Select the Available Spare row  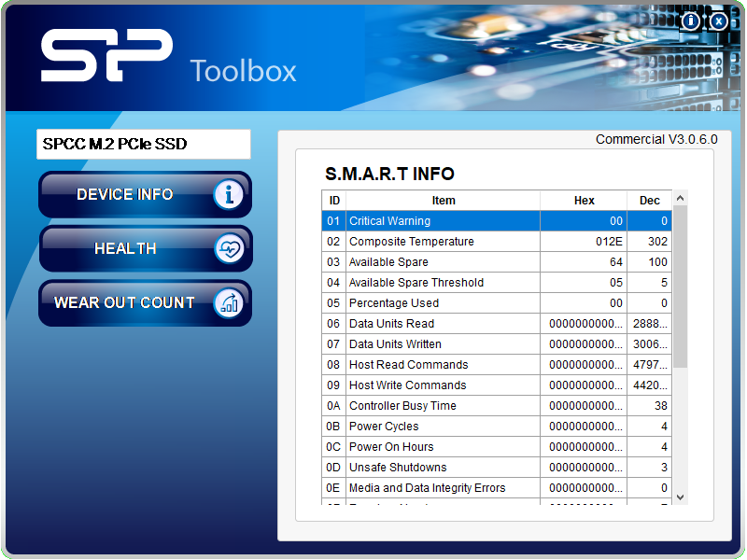[497, 262]
